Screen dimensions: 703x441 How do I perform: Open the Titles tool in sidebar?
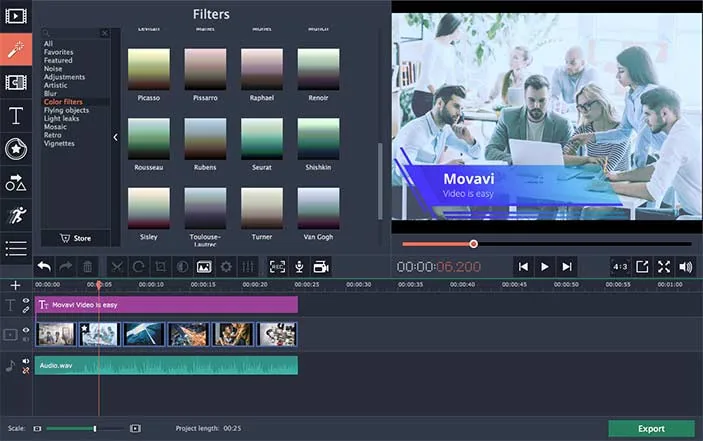tap(16, 116)
